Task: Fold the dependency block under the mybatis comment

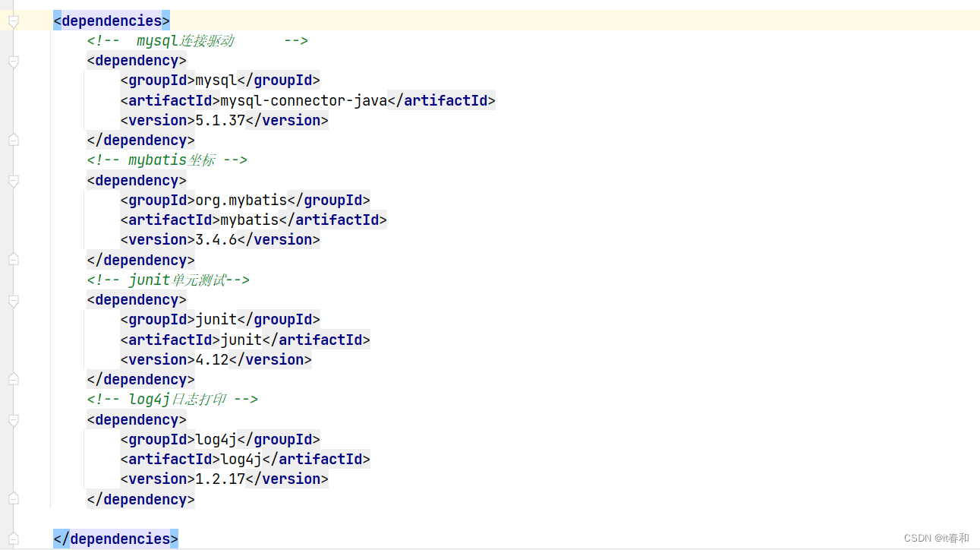Action: pyautogui.click(x=13, y=182)
